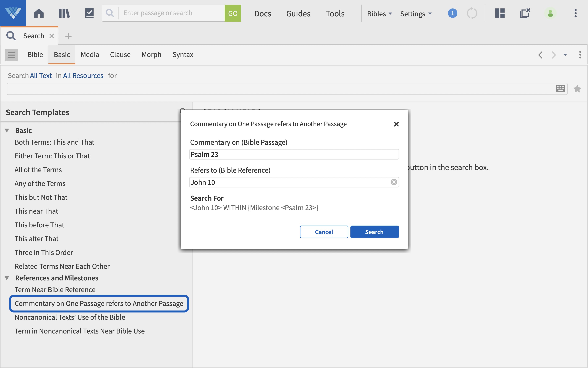The height and width of the screenshot is (368, 588).
Task: Select All of the Terms template
Action: coord(38,170)
